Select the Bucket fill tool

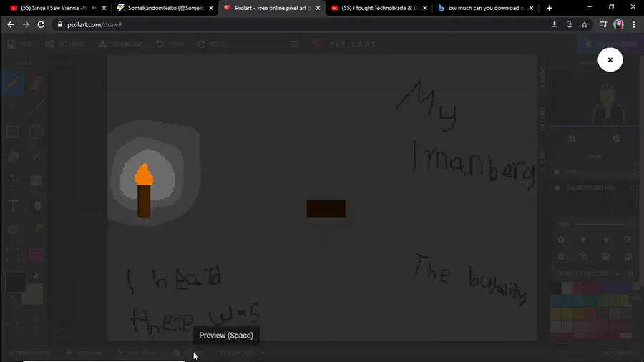[x=13, y=157]
